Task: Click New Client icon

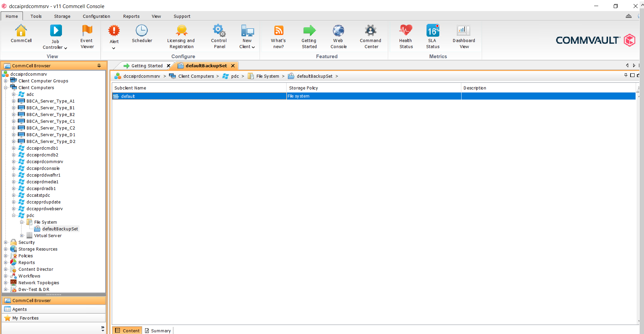Action: point(247,31)
